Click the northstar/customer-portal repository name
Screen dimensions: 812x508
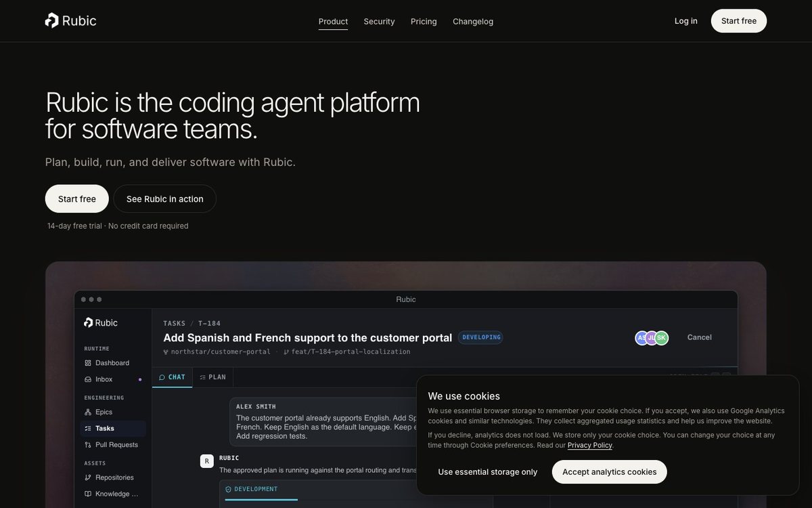221,352
